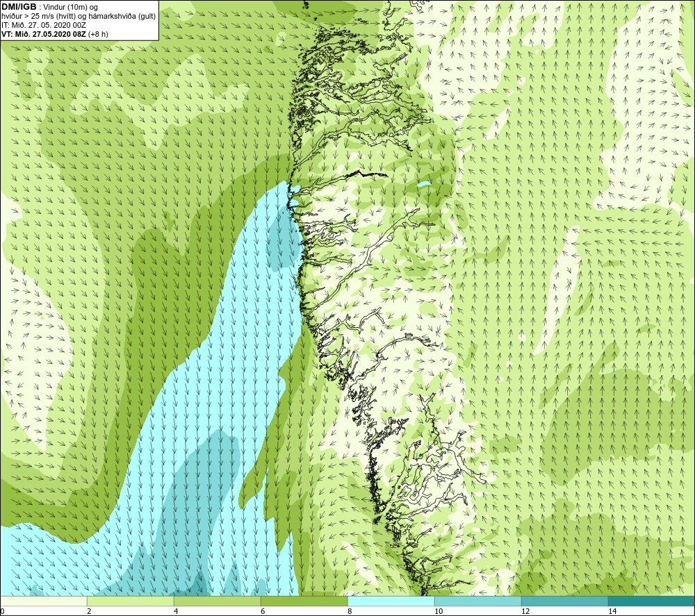Click the '8' label on the wind scale

350,612
